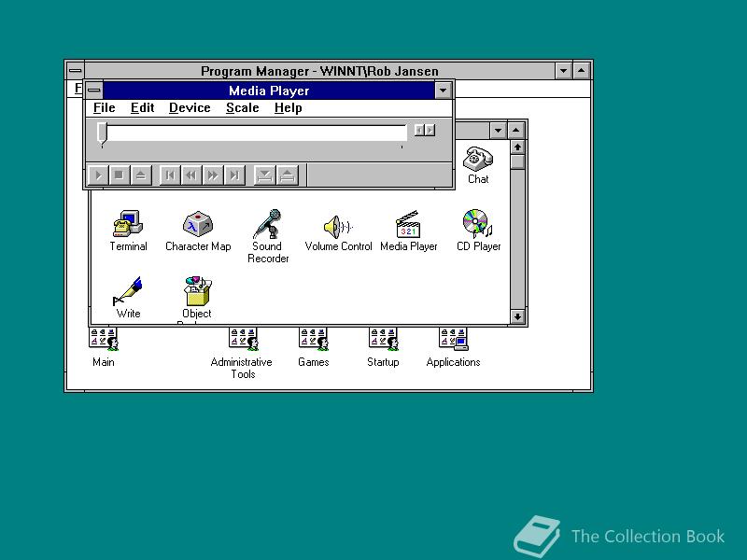
Task: Click the Next Mark button in Media Player
Action: click(x=234, y=175)
